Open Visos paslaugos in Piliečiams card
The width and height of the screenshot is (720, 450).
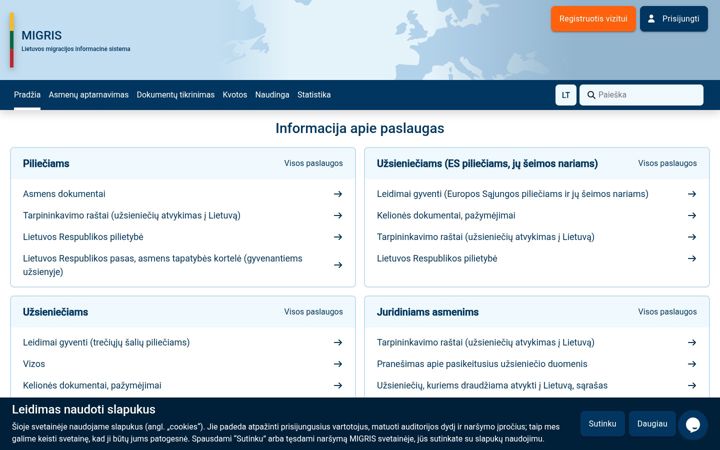(313, 163)
